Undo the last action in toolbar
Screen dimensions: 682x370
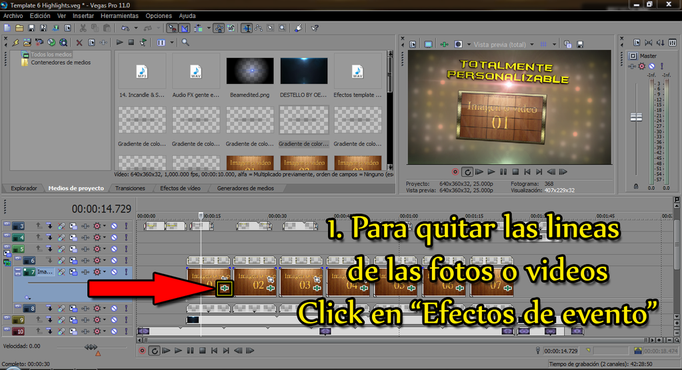coord(125,28)
